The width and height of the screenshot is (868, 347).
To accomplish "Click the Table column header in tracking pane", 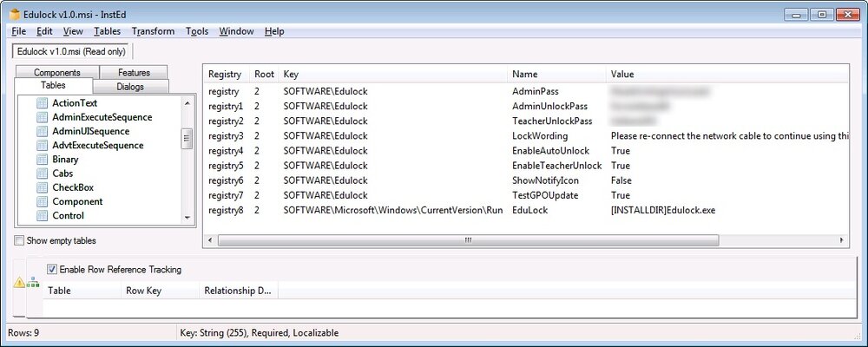I will pyautogui.click(x=82, y=291).
